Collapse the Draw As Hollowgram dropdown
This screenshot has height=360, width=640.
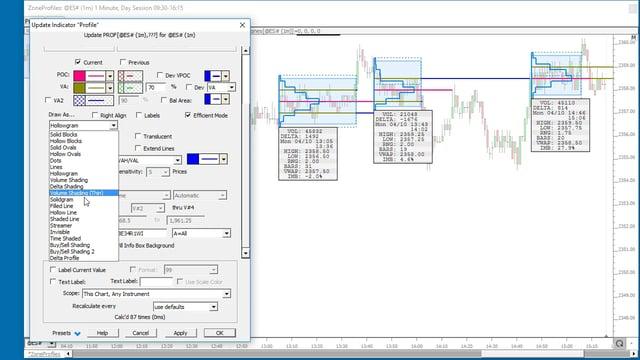coord(113,126)
